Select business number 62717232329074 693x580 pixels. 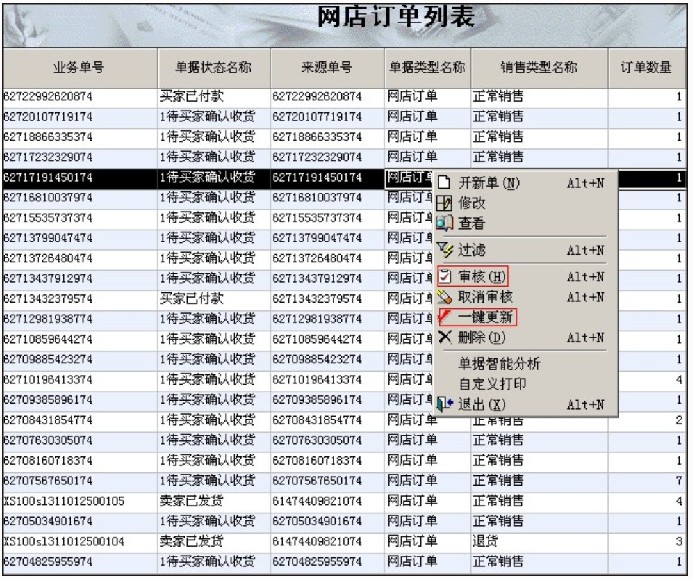point(48,157)
